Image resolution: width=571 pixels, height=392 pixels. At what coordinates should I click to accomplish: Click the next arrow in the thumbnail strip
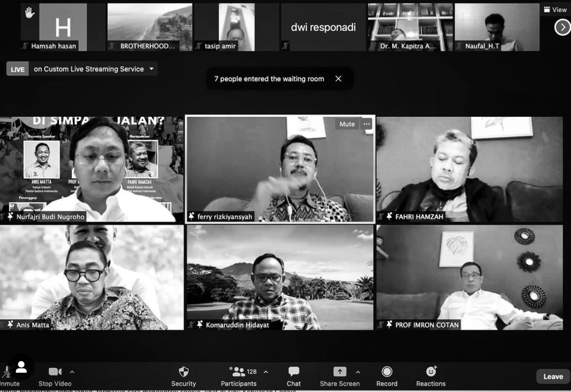tap(562, 28)
